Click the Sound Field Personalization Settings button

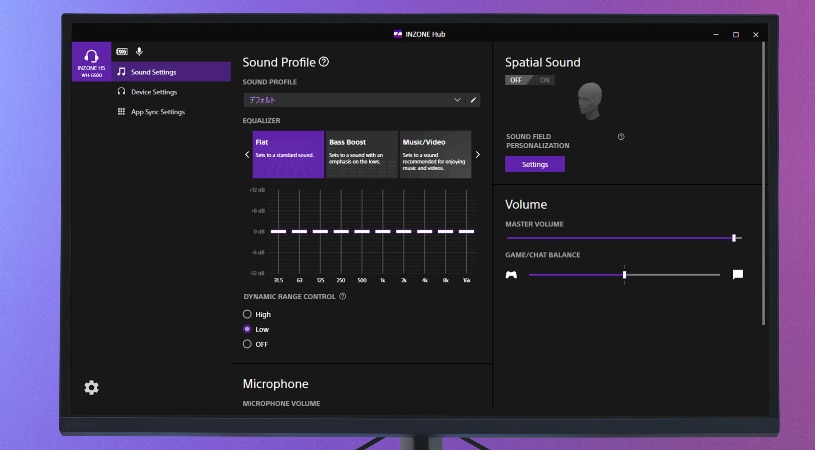[535, 164]
